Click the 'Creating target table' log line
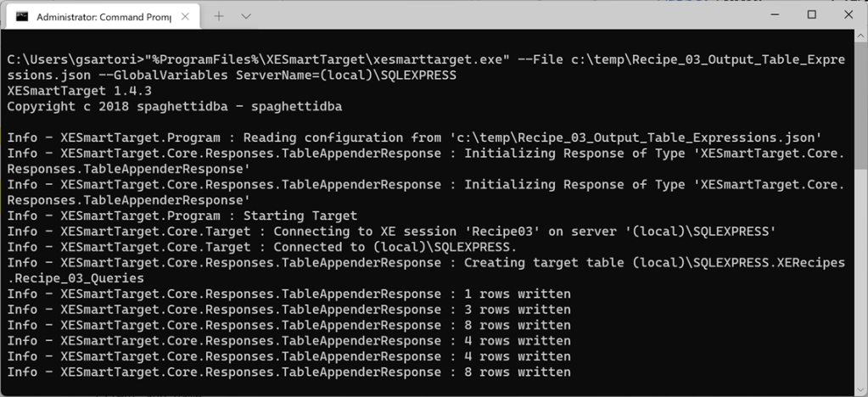 coord(424,262)
